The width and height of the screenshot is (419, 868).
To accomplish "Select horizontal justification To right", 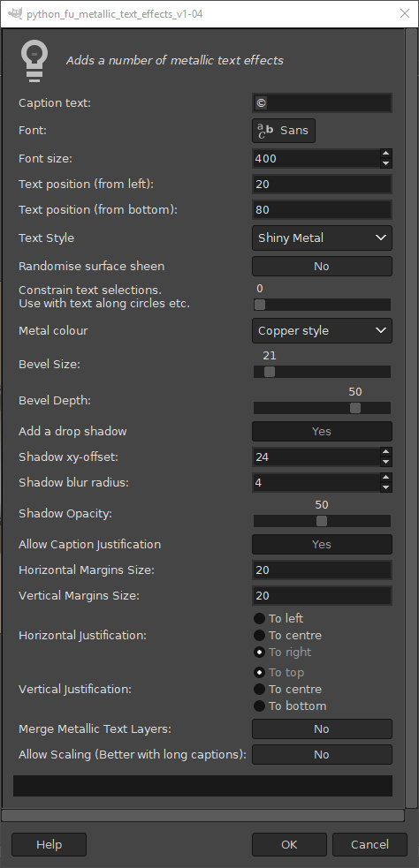I will (x=282, y=653).
